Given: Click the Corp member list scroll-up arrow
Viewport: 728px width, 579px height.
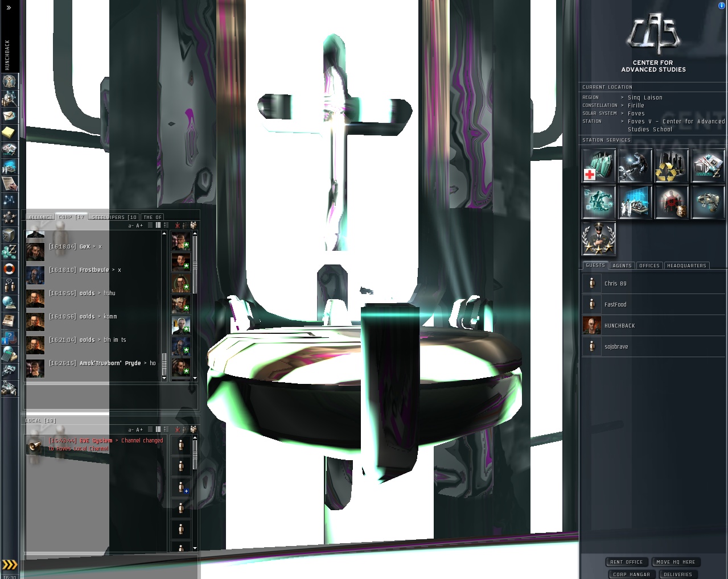Looking at the screenshot, I should pyautogui.click(x=195, y=233).
